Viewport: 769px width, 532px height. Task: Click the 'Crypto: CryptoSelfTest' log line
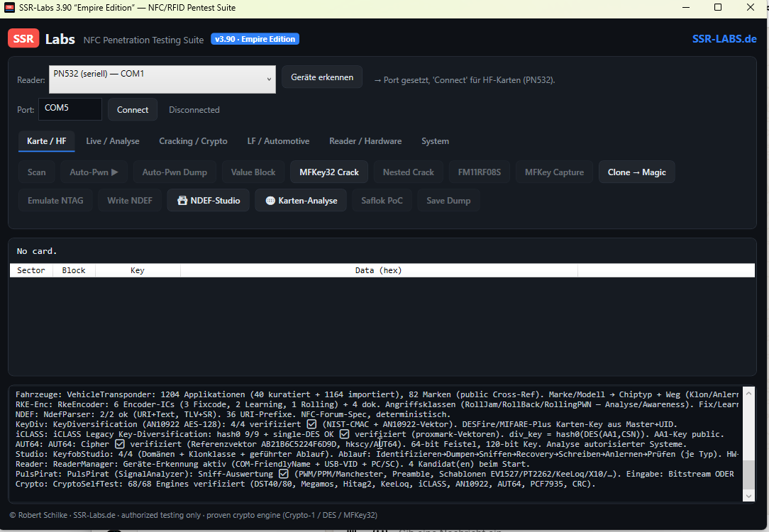306,484
